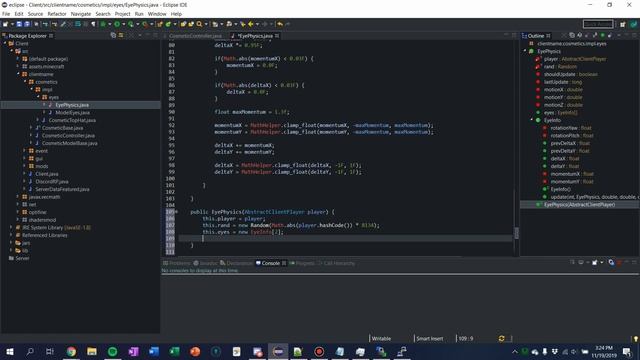
Task: Open the File menu
Action: (6, 14)
